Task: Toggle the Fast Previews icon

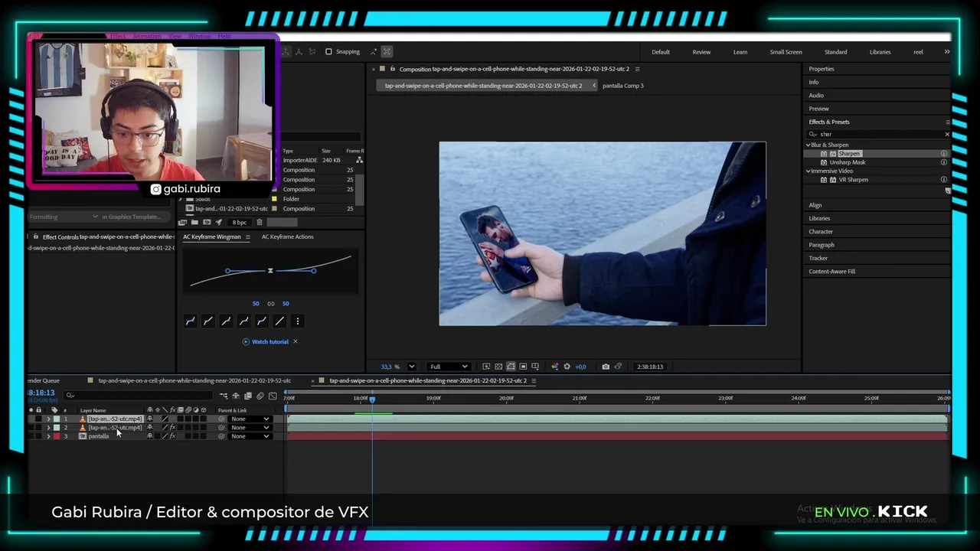Action: (x=486, y=367)
